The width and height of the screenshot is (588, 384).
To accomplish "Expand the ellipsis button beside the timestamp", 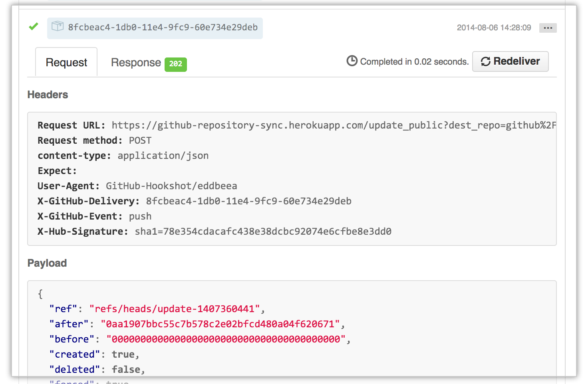I will pyautogui.click(x=548, y=28).
